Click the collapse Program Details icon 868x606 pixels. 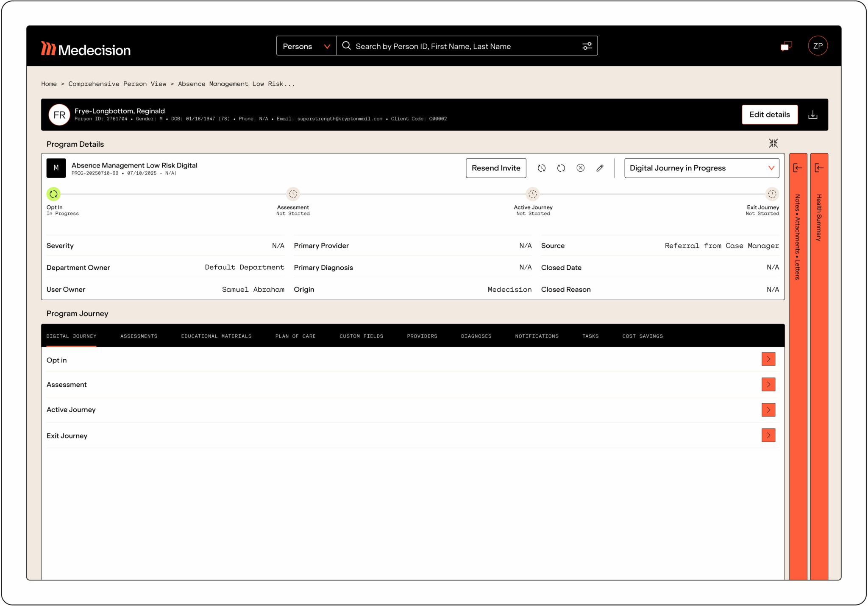point(773,143)
